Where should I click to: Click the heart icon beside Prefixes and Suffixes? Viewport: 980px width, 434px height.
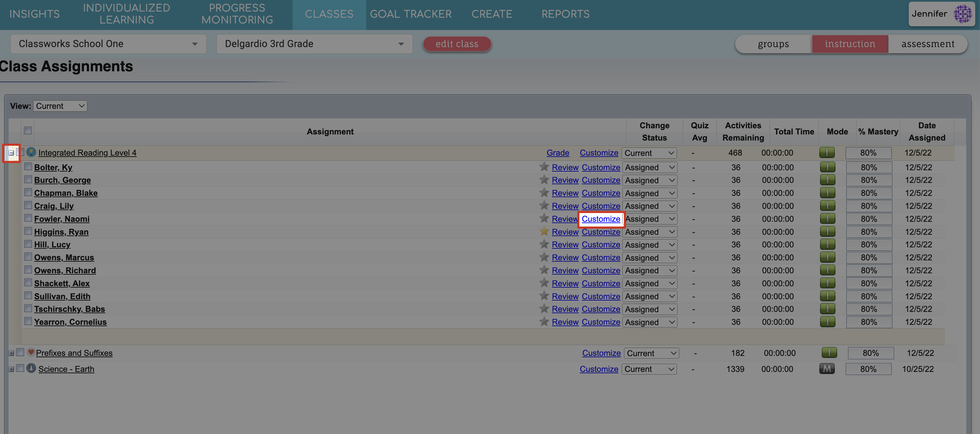click(x=31, y=352)
